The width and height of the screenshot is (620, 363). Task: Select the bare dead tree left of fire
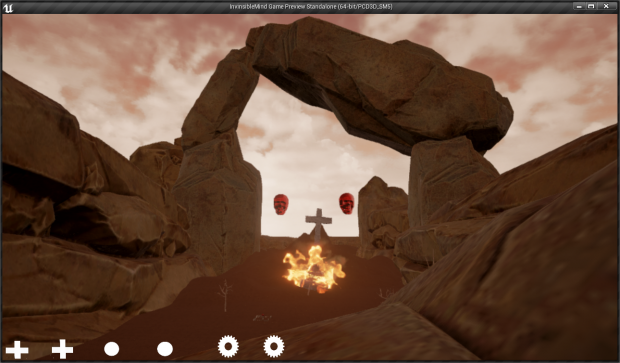coord(225,296)
